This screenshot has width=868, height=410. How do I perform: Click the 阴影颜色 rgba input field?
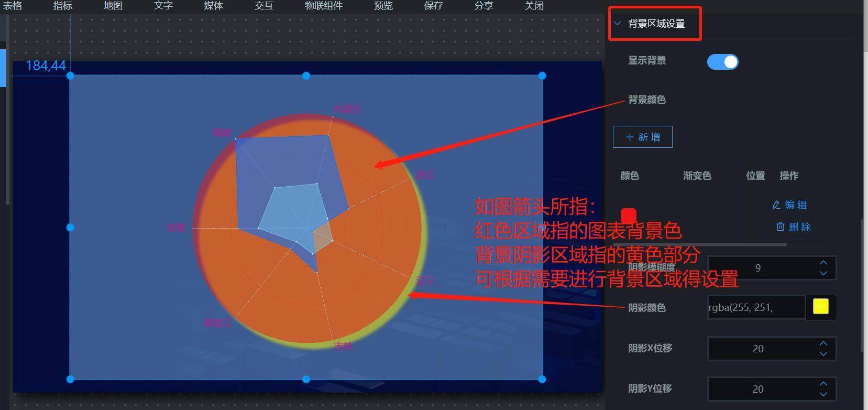coord(756,308)
